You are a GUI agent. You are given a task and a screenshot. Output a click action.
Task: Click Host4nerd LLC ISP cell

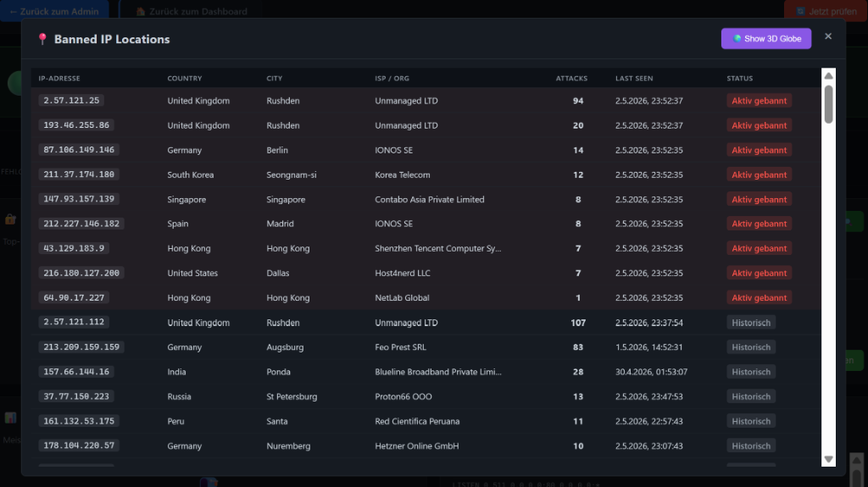pyautogui.click(x=403, y=273)
